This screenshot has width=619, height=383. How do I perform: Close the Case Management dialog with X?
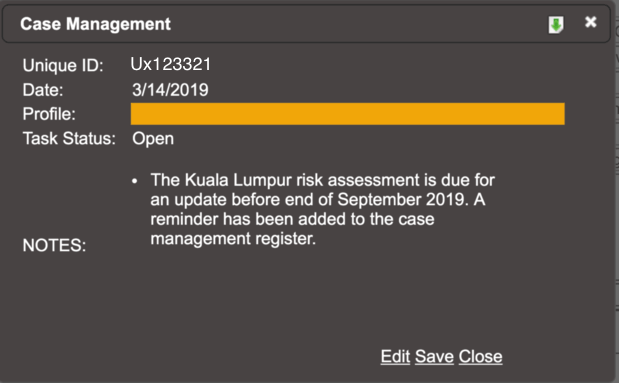591,22
